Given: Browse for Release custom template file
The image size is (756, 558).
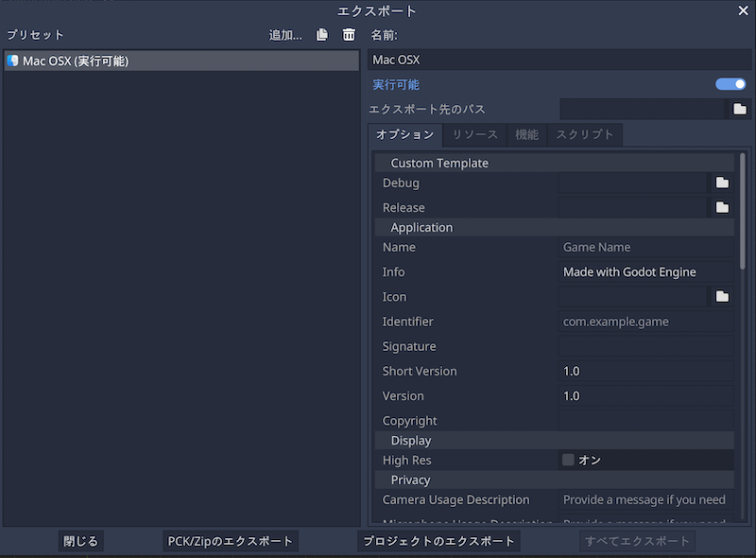Looking at the screenshot, I should (x=722, y=207).
